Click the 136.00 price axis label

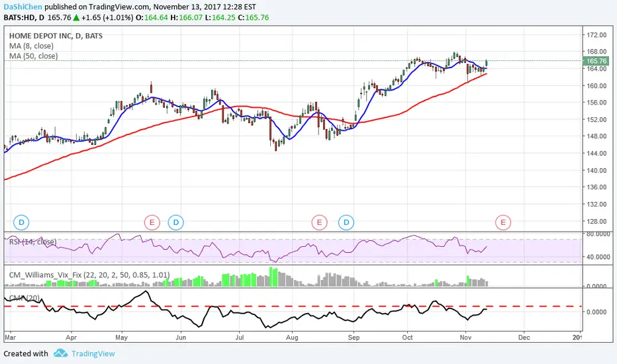[596, 187]
